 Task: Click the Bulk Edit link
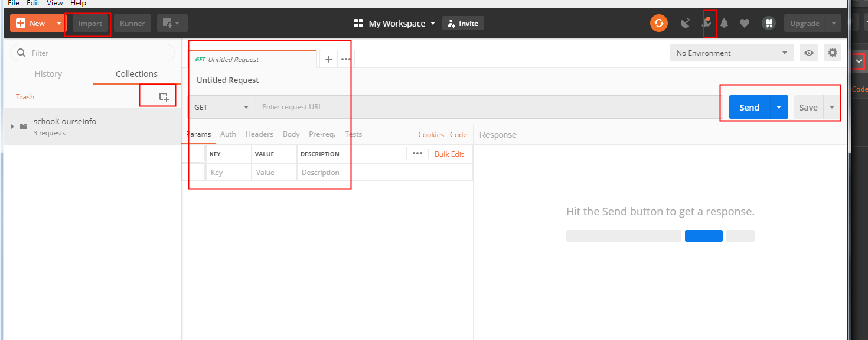click(449, 154)
